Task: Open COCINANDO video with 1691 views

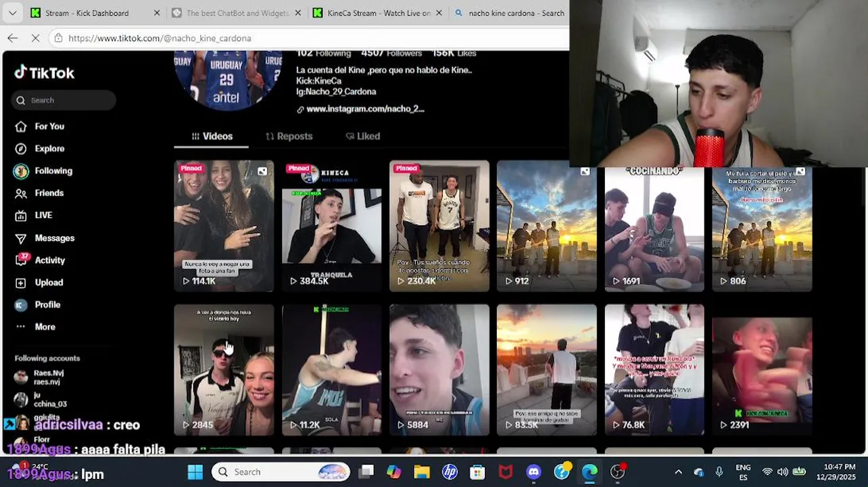Action: tap(654, 229)
